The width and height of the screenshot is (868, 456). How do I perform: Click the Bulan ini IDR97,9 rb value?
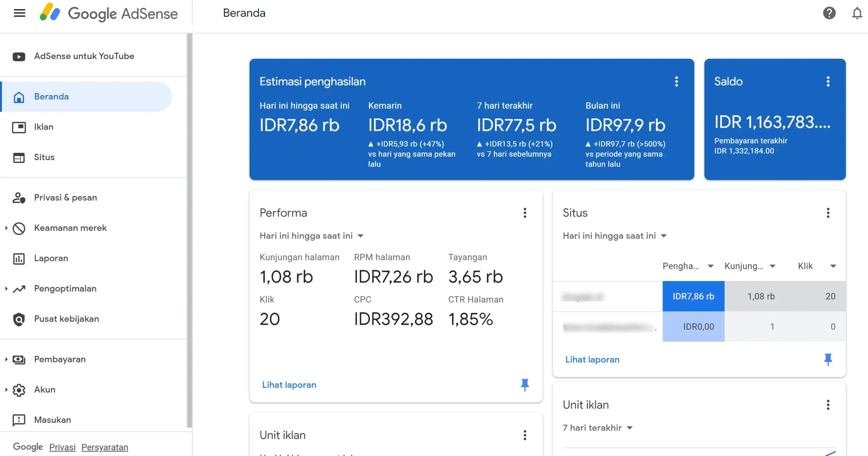(x=625, y=125)
